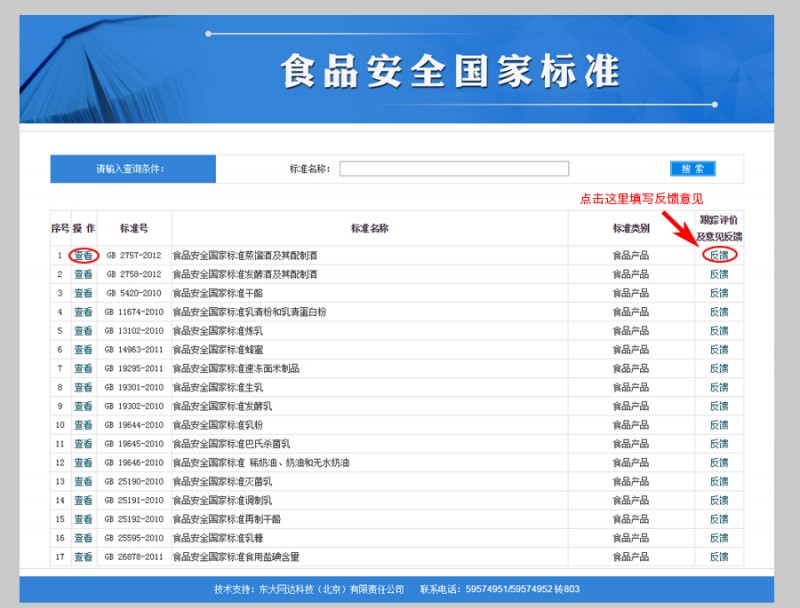Image resolution: width=800 pixels, height=608 pixels.
Task: Click the 搜索 search button
Action: (692, 169)
